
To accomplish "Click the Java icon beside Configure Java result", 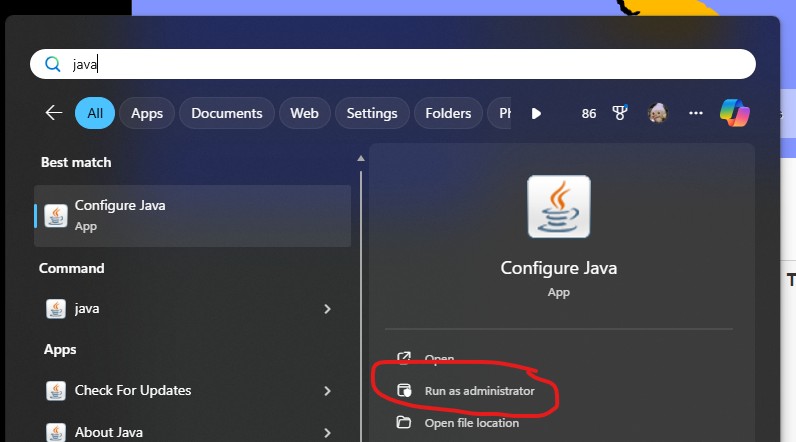I will (56, 216).
